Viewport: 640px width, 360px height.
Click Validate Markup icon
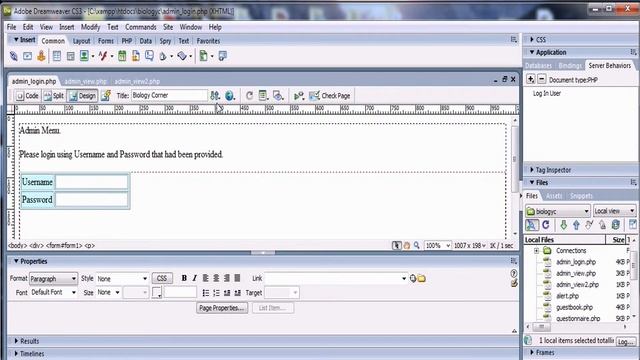click(x=299, y=96)
